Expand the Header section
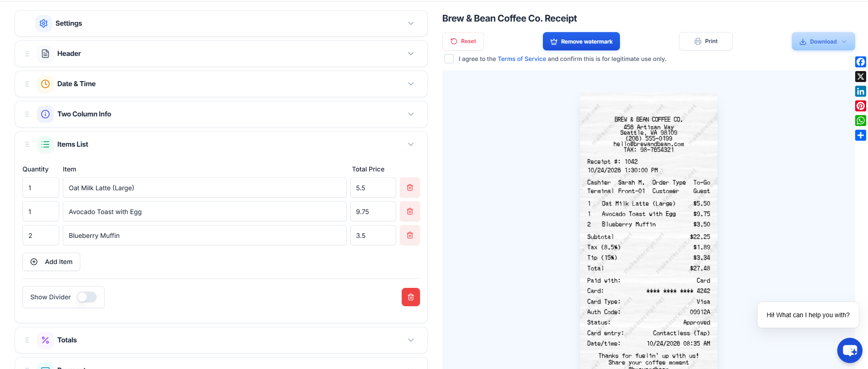Image resolution: width=868 pixels, height=369 pixels. click(x=411, y=54)
